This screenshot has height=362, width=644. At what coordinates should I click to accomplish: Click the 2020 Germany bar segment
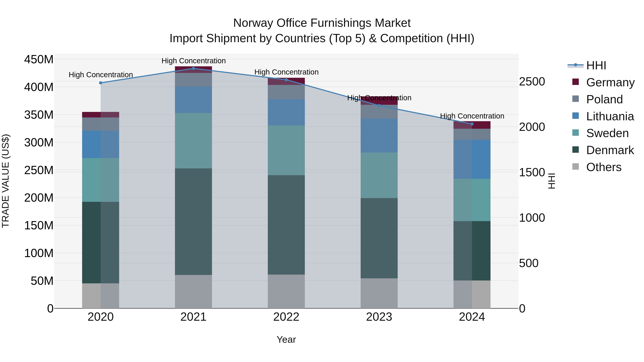coord(101,115)
